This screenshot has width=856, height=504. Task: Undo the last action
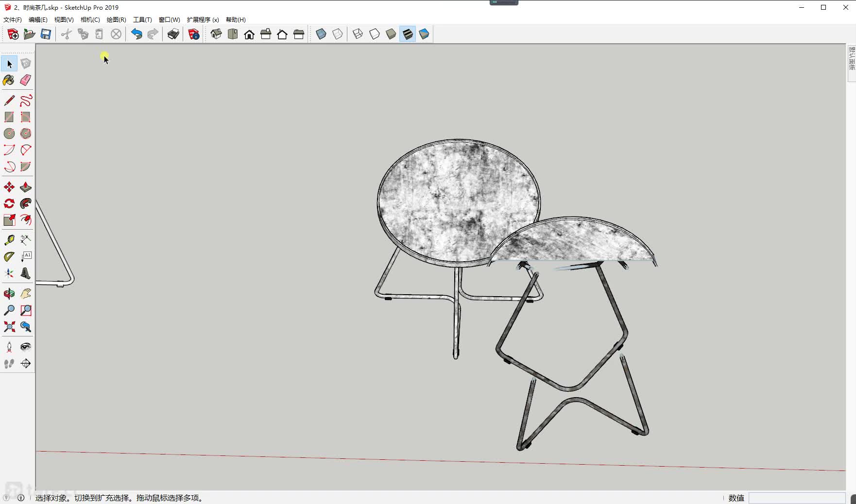click(x=137, y=34)
